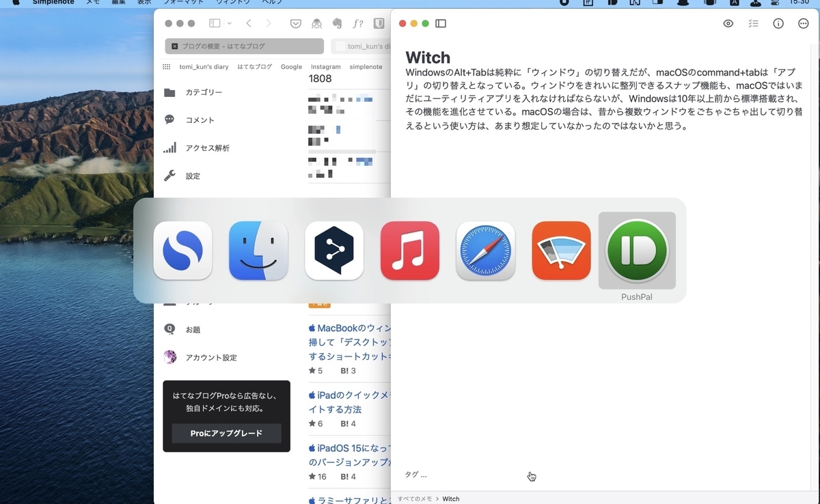The width and height of the screenshot is (820, 504).
Task: Open コメント in Hatena sidebar
Action: click(200, 120)
